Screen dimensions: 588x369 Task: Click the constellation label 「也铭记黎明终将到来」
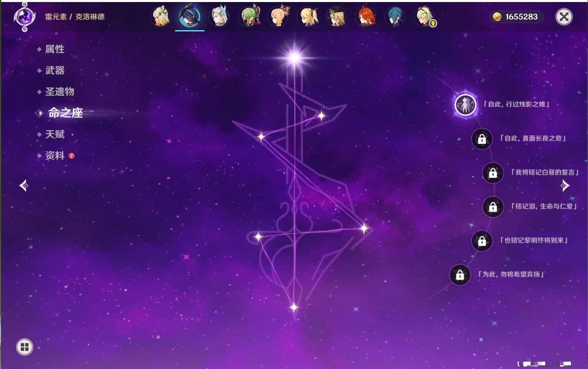coord(534,240)
